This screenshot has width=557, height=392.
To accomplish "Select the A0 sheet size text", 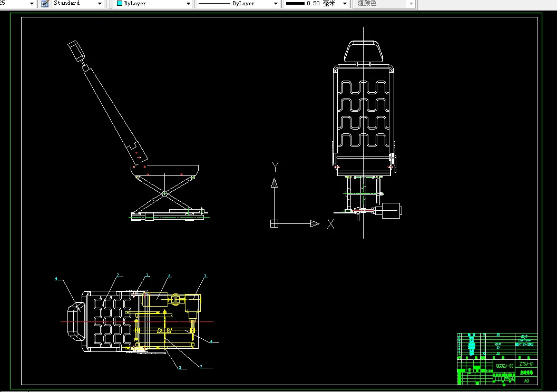I will click(x=526, y=380).
